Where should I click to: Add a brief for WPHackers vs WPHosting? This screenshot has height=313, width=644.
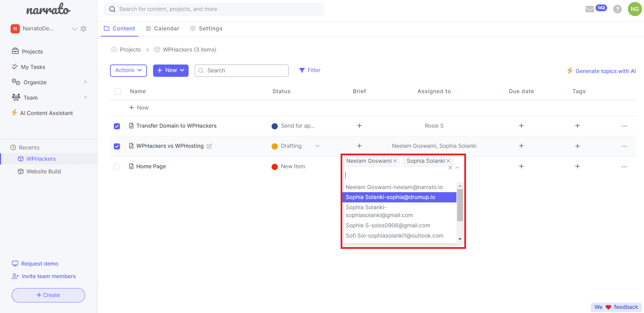pyautogui.click(x=359, y=146)
